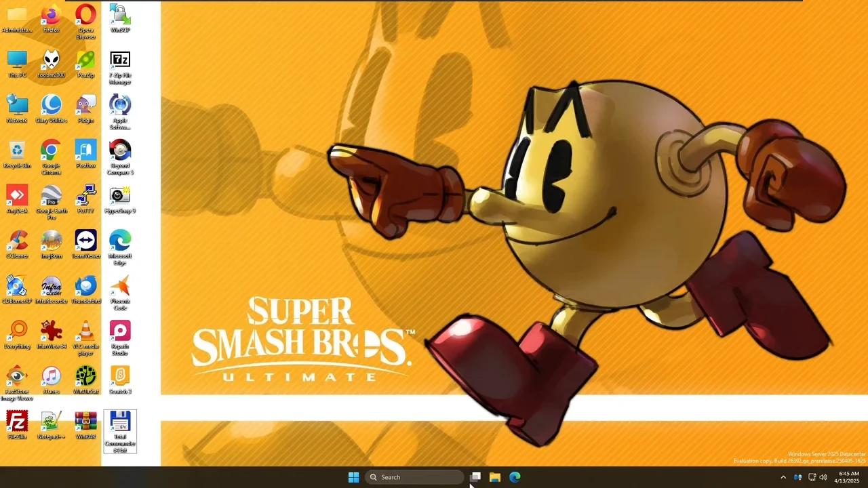This screenshot has height=488, width=868.
Task: Select the foobar2000 desktop icon
Action: click(x=51, y=62)
